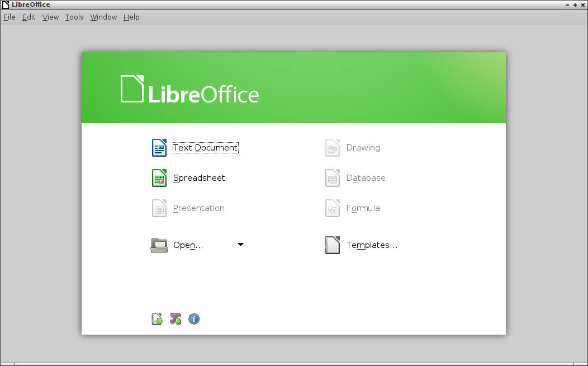Click the grayed-out Drawing icon
This screenshot has width=588, height=366.
tap(332, 148)
